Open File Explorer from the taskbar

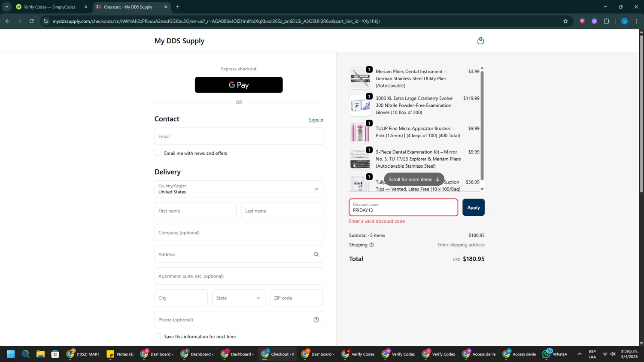click(x=40, y=354)
